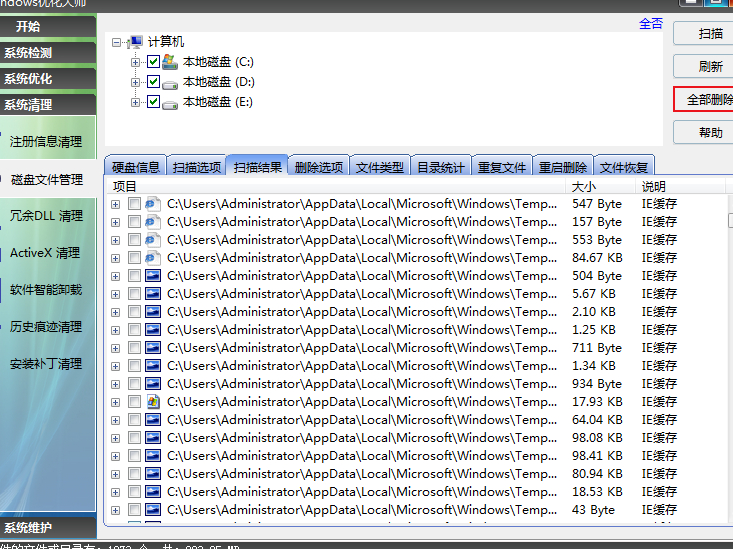Click the 扫描 button
The image size is (733, 549).
pos(705,33)
